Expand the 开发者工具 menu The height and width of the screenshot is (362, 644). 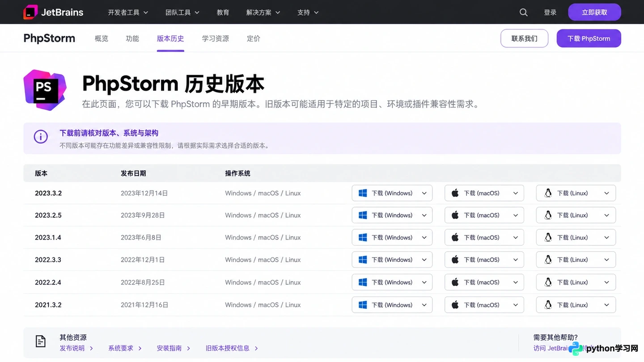(128, 13)
